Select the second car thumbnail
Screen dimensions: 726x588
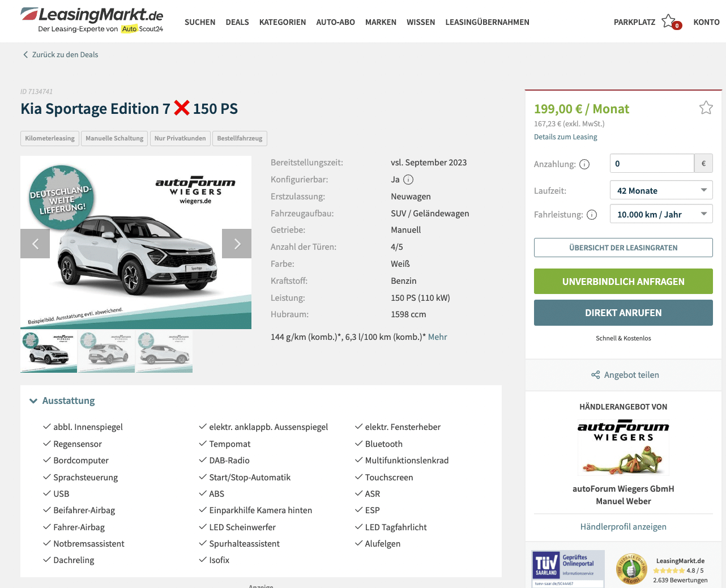(106, 352)
